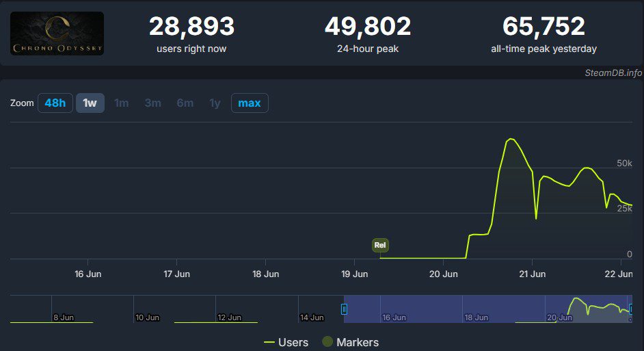Click the Rel release marker
Image resolution: width=644 pixels, height=351 pixels.
[380, 245]
